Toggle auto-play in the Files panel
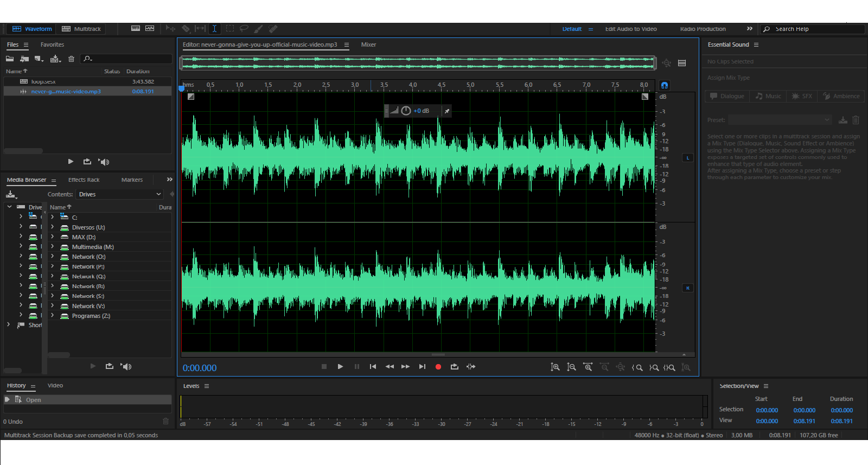 104,162
